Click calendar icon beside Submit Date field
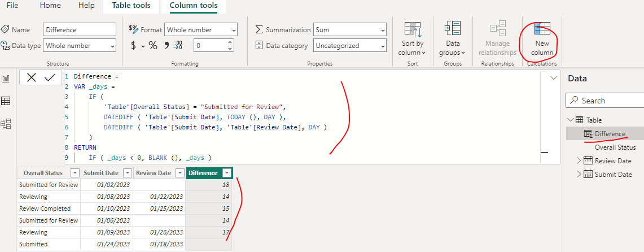Viewport: 644px width, 252px height. (588, 174)
